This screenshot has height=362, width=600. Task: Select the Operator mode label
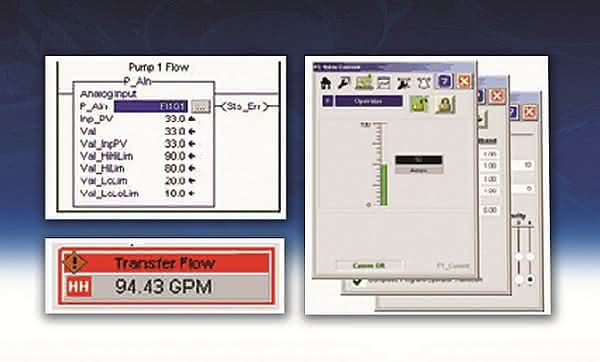point(368,101)
